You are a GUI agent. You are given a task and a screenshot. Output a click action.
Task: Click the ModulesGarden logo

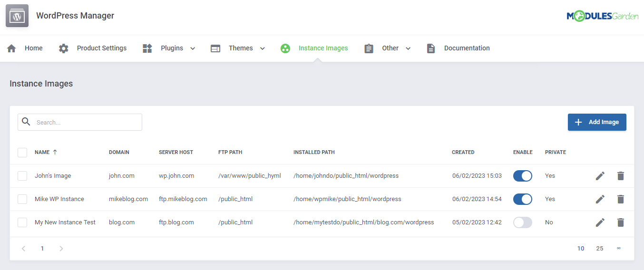tap(602, 16)
